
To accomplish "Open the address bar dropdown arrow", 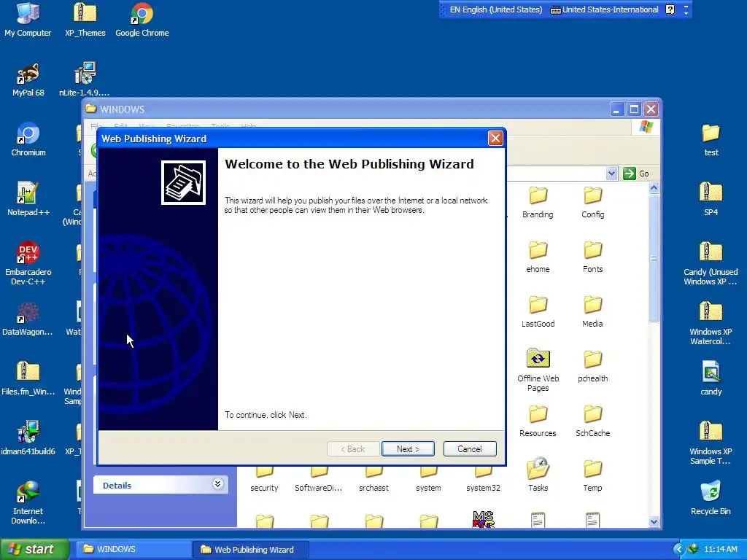I will click(612, 174).
